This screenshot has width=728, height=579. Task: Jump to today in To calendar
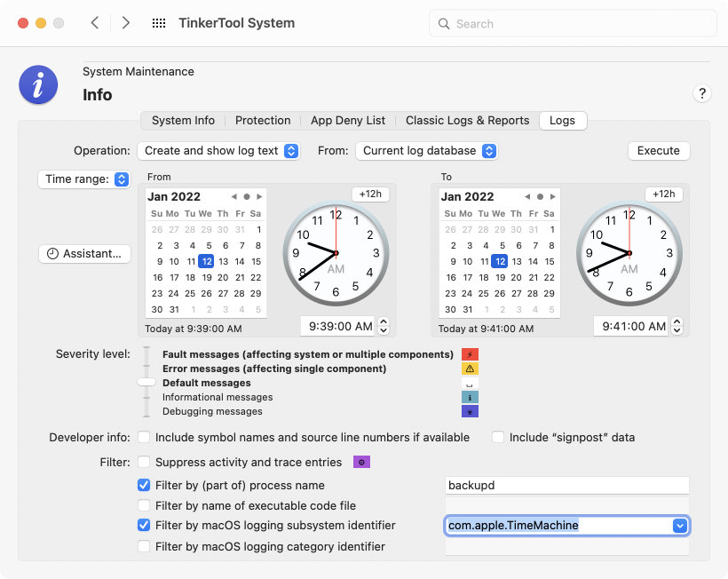540,197
